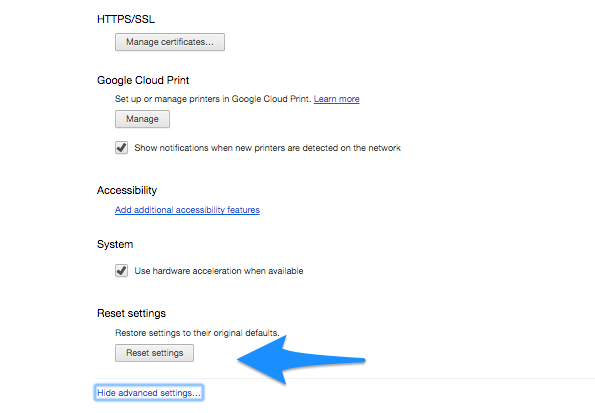The width and height of the screenshot is (595, 413).
Task: Click 'Set up or manage printers' description text
Action: click(213, 99)
